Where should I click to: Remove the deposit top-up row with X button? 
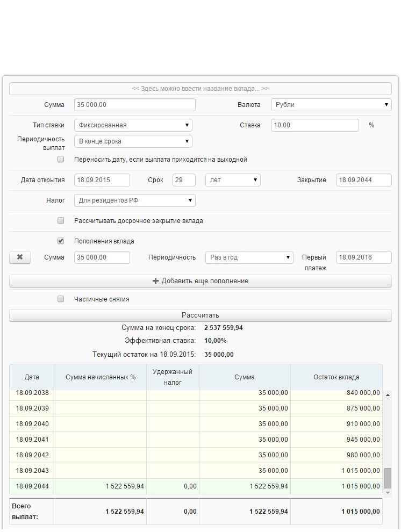click(20, 257)
